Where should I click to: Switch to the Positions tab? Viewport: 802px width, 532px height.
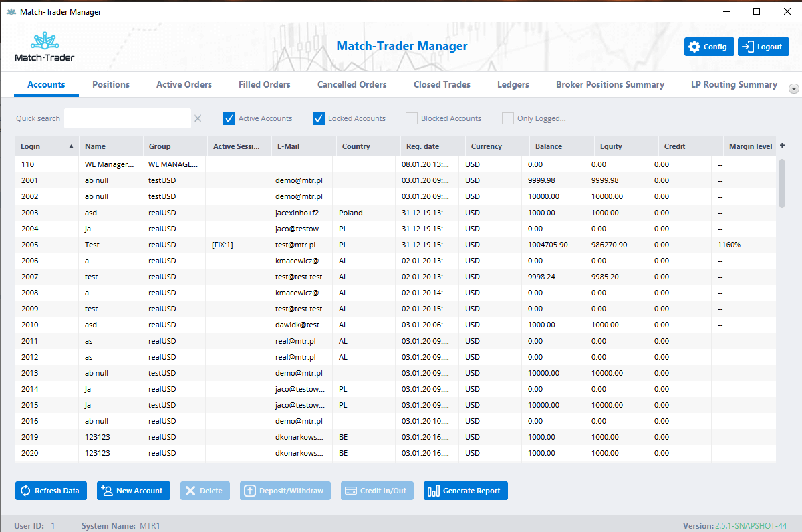tap(110, 84)
